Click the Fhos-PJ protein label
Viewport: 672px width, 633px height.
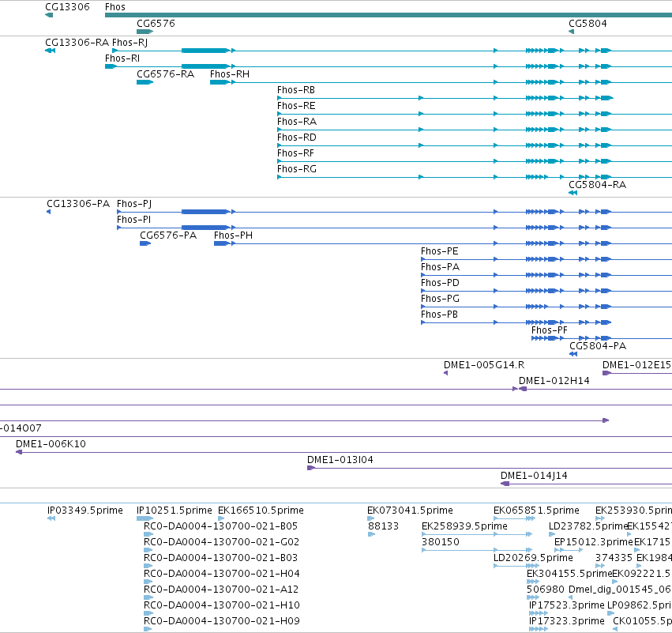point(134,204)
